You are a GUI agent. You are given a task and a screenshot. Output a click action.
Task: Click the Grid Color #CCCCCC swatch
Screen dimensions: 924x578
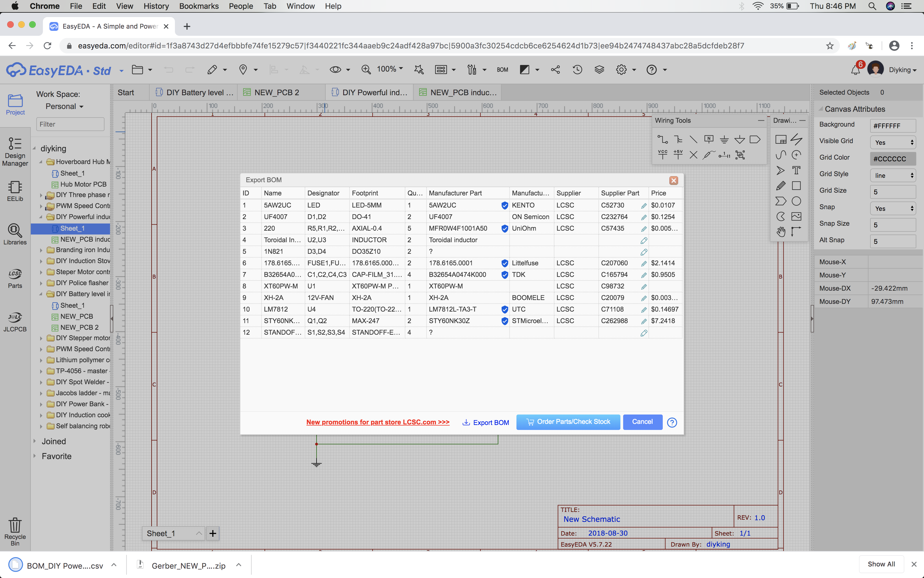pyautogui.click(x=893, y=159)
